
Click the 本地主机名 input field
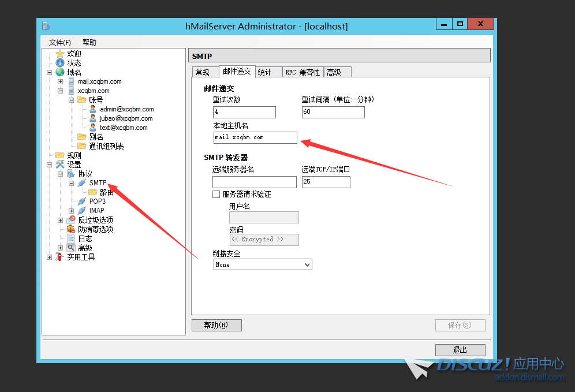255,137
